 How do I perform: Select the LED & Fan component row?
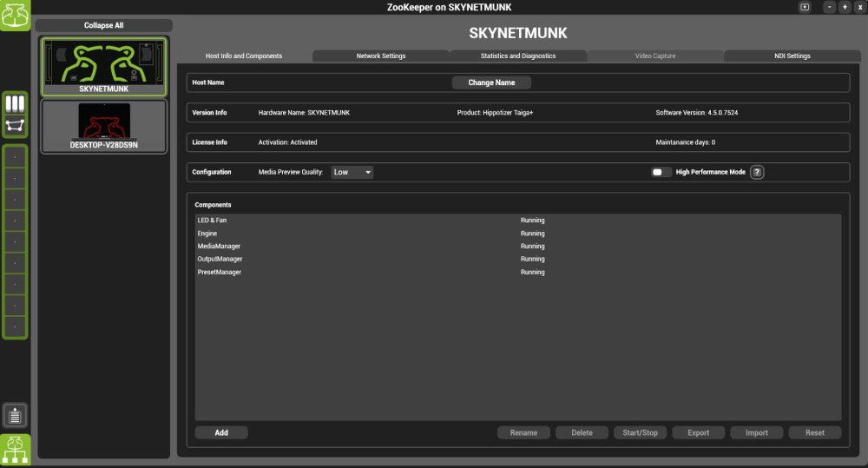pyautogui.click(x=518, y=221)
